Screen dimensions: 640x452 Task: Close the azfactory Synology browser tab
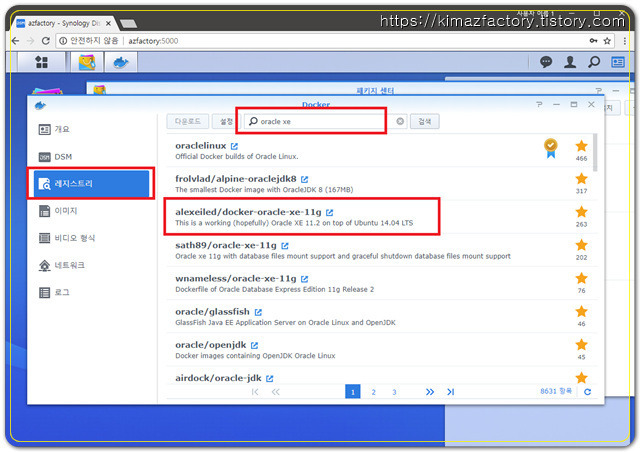point(108,24)
